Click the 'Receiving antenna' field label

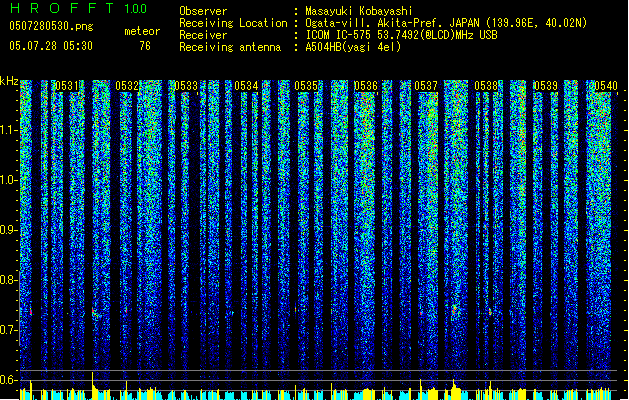click(x=230, y=47)
